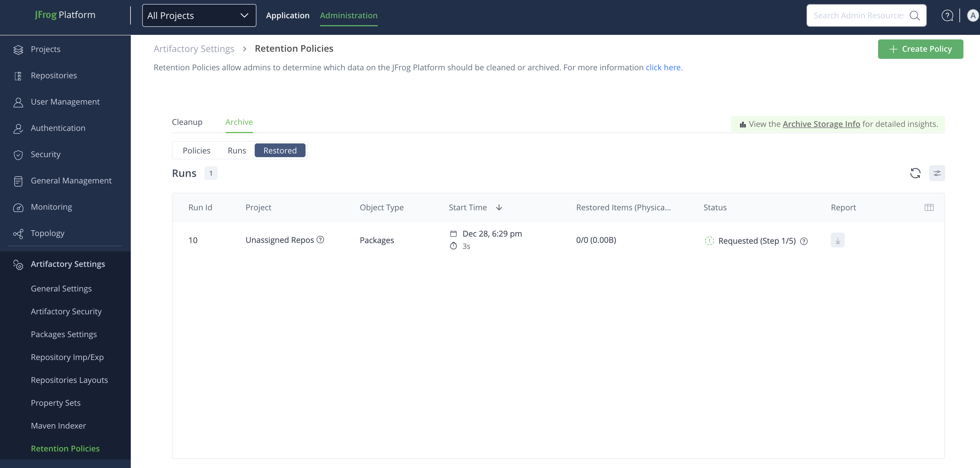Image resolution: width=980 pixels, height=468 pixels.
Task: Open the All Projects dropdown
Action: point(199,16)
